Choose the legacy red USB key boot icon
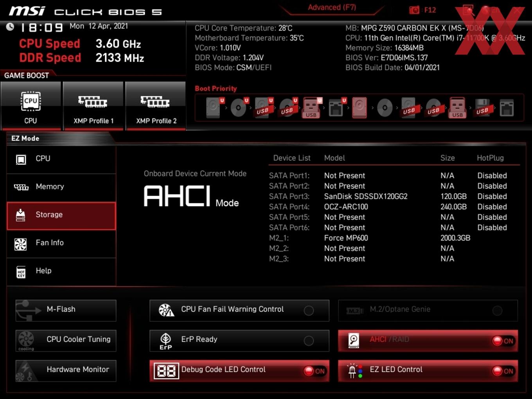The height and width of the screenshot is (399, 532). pos(458,108)
